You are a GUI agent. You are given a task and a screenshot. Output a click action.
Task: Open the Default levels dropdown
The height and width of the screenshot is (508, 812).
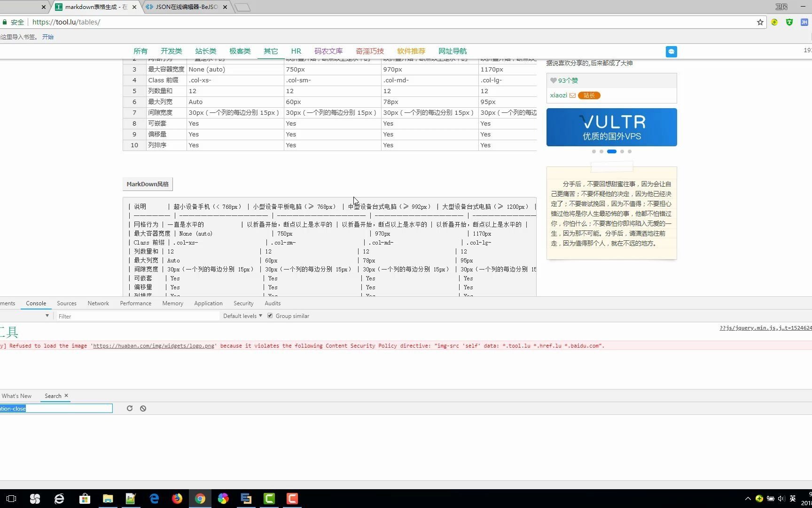pyautogui.click(x=242, y=316)
